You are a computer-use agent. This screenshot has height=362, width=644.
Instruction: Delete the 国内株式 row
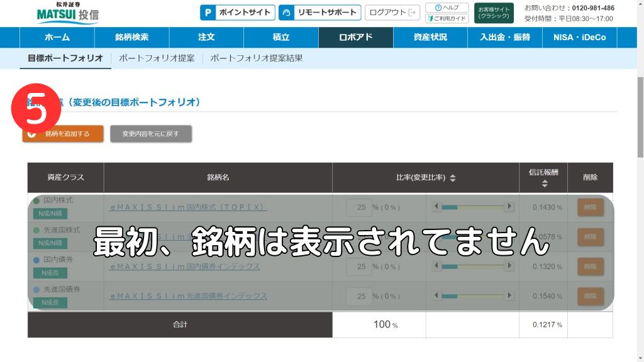tap(590, 207)
